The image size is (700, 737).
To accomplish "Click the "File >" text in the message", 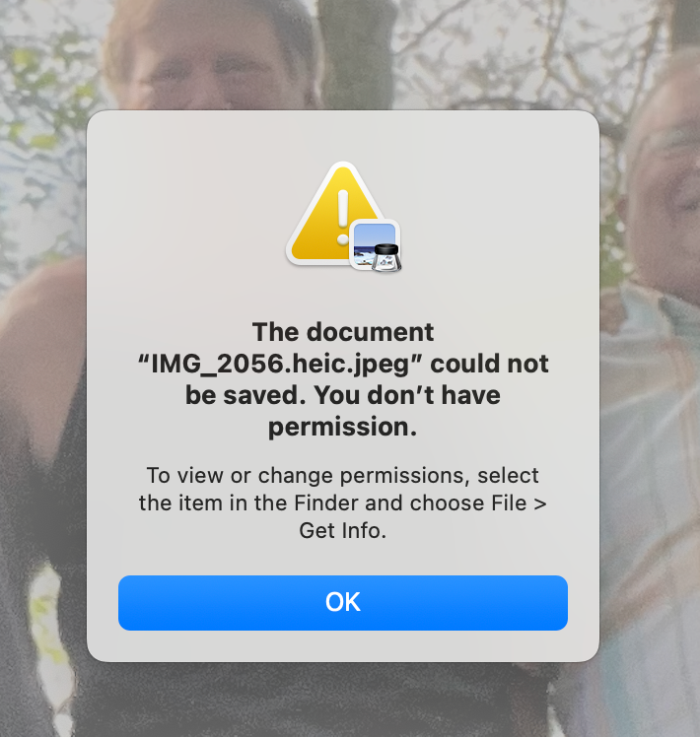I will tap(520, 502).
